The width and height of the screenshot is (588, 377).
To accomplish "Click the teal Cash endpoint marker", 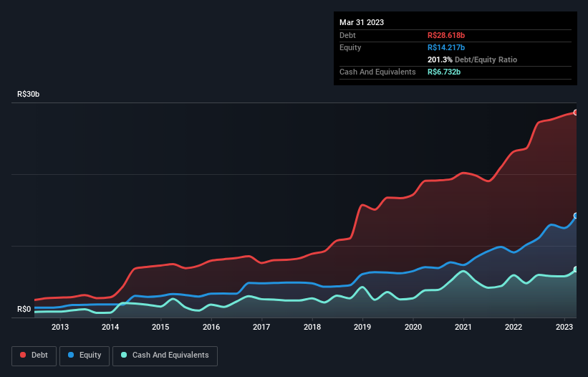I will point(576,269).
